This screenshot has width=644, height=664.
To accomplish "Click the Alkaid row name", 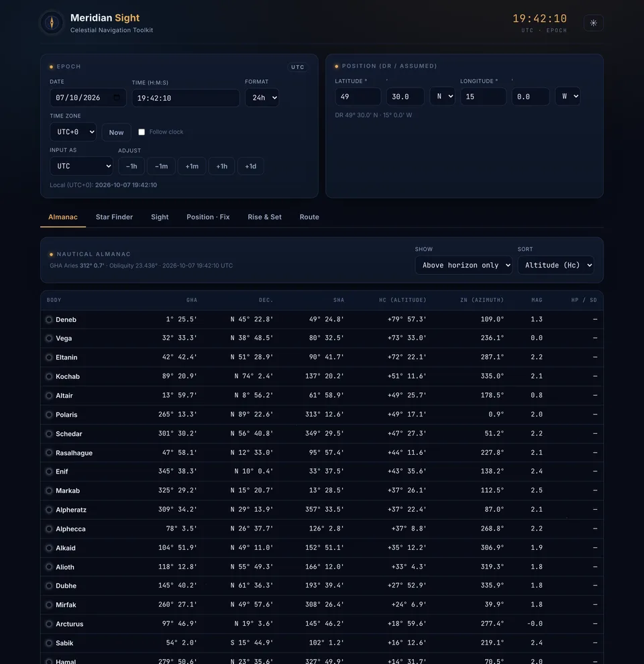I will [x=66, y=548].
